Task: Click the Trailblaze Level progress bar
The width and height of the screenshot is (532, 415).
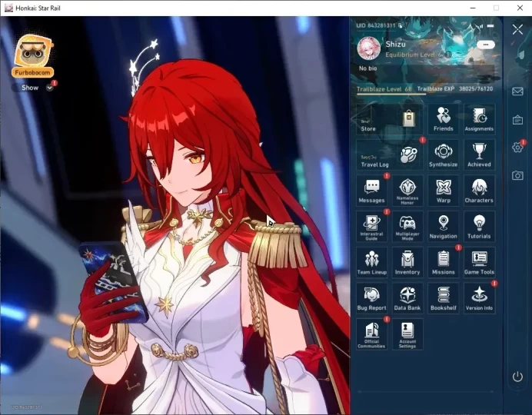Action: click(x=425, y=94)
